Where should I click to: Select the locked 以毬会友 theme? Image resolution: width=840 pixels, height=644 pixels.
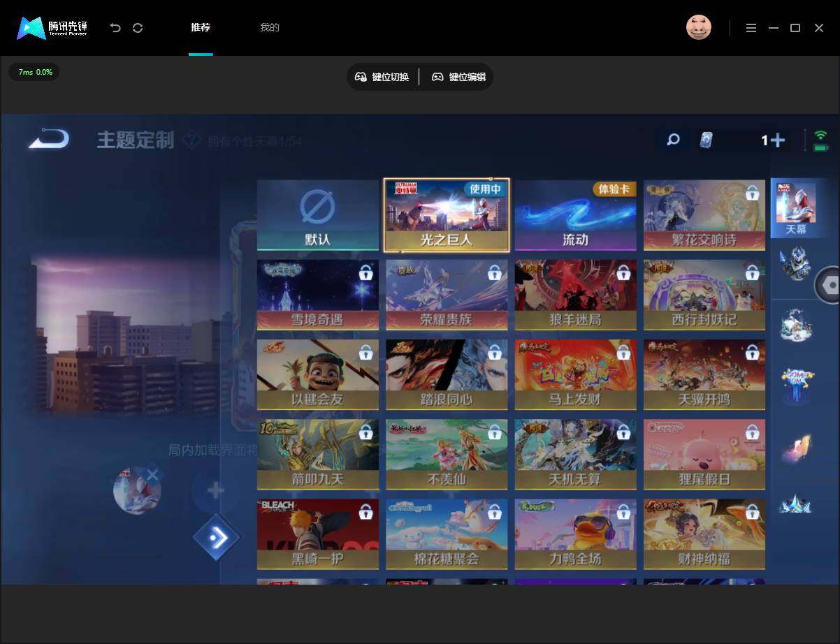pyautogui.click(x=318, y=374)
